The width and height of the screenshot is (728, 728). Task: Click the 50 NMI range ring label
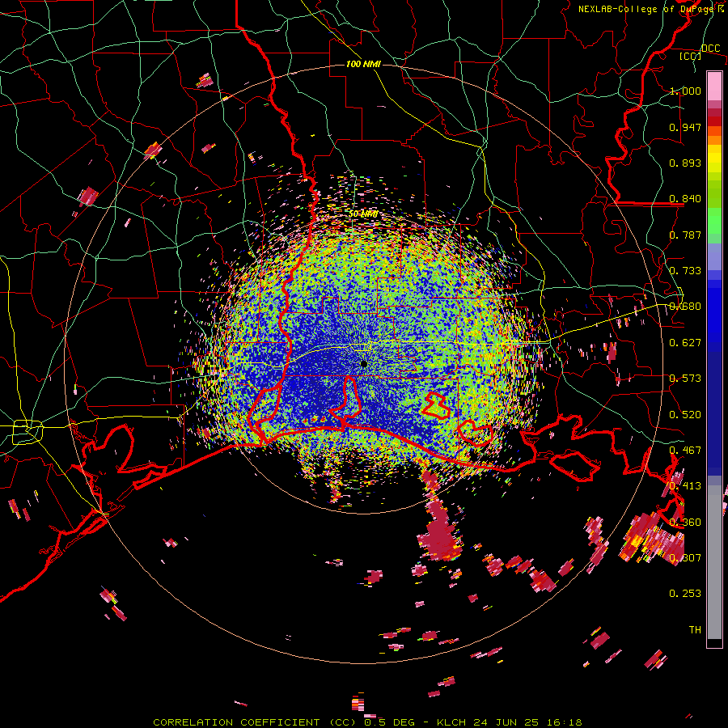[363, 214]
